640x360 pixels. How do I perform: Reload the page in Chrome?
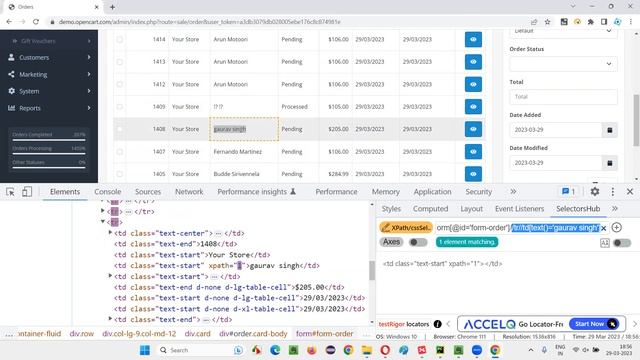36,22
